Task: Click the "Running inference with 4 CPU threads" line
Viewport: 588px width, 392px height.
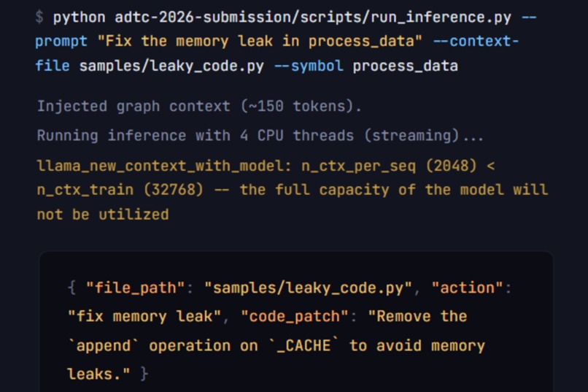Action: pos(260,135)
